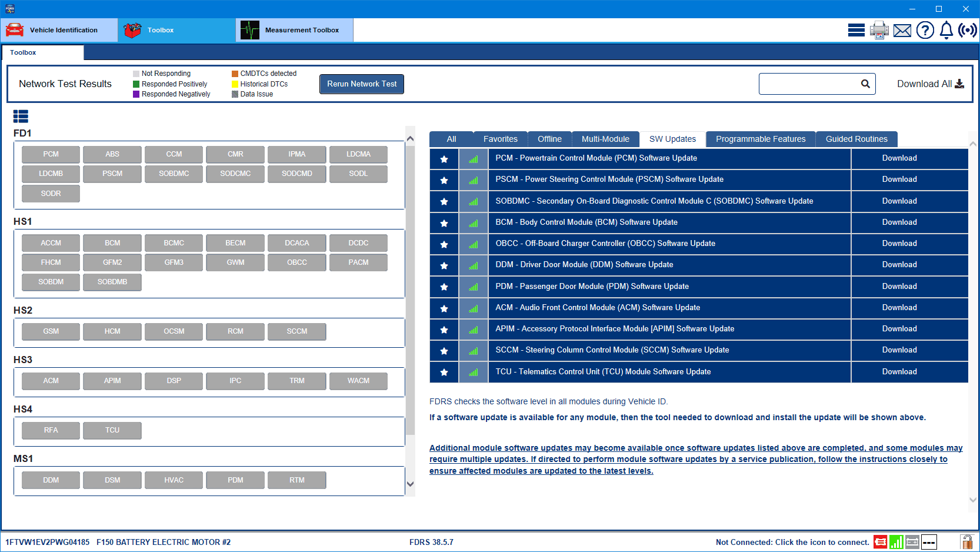Click the red VCM connection status icon

click(880, 542)
